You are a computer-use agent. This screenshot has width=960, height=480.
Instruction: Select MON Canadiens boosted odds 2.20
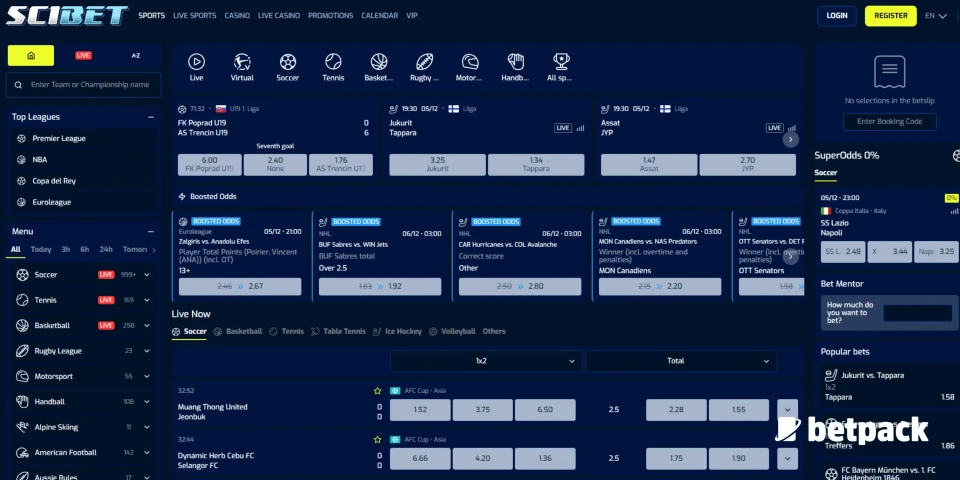coord(660,287)
